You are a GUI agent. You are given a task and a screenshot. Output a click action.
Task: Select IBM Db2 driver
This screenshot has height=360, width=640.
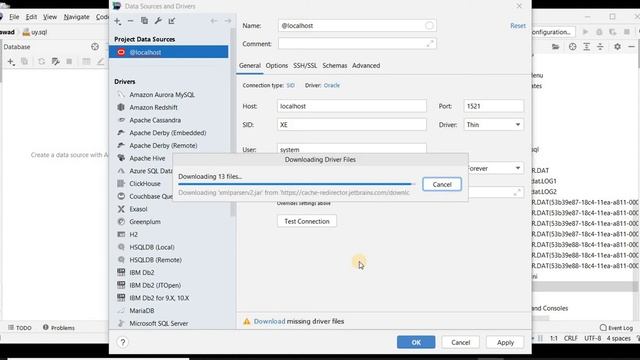(141, 272)
